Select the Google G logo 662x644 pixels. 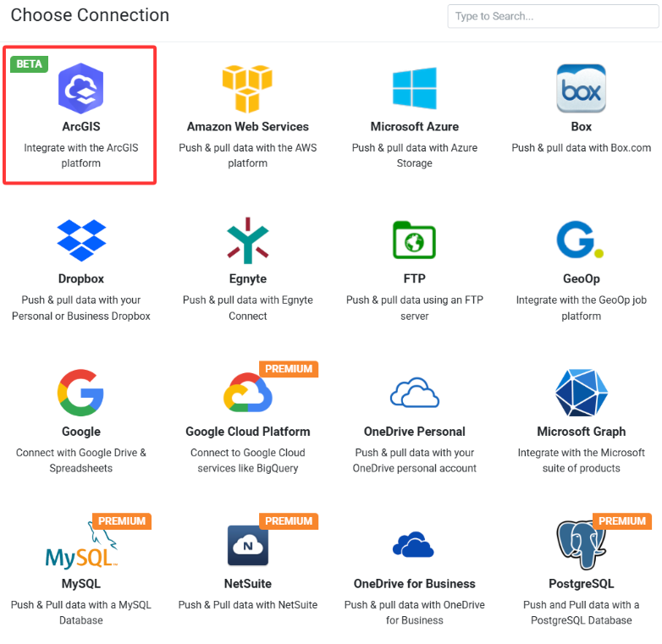(80, 393)
